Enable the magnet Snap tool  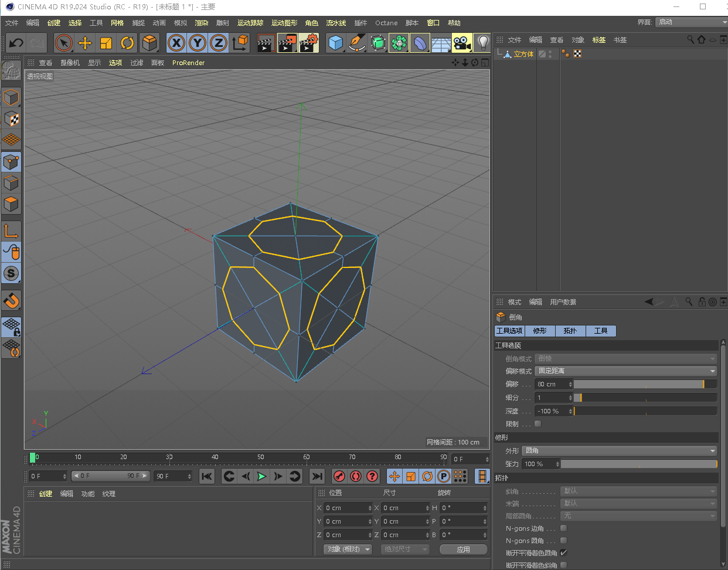12,300
